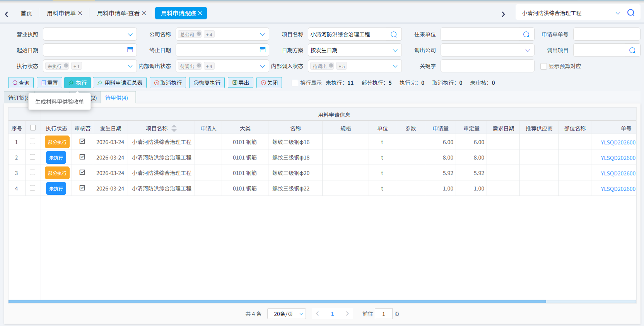Screen dimensions: 644x326
Task: Enable the 显示预算对应 checkbox
Action: [x=543, y=66]
